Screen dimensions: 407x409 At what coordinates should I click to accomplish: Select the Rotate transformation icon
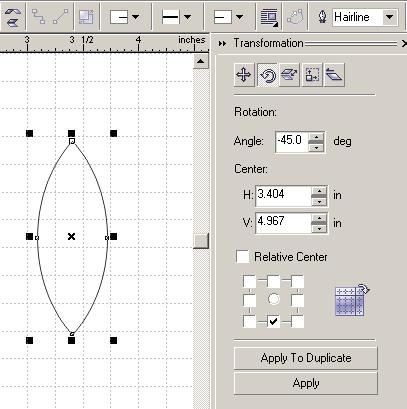tap(268, 74)
